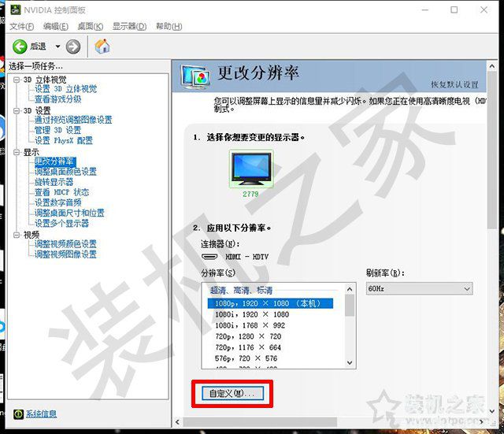This screenshot has height=434, width=504.
Task: Open the 刷新率 60Hz dropdown
Action: click(x=420, y=289)
